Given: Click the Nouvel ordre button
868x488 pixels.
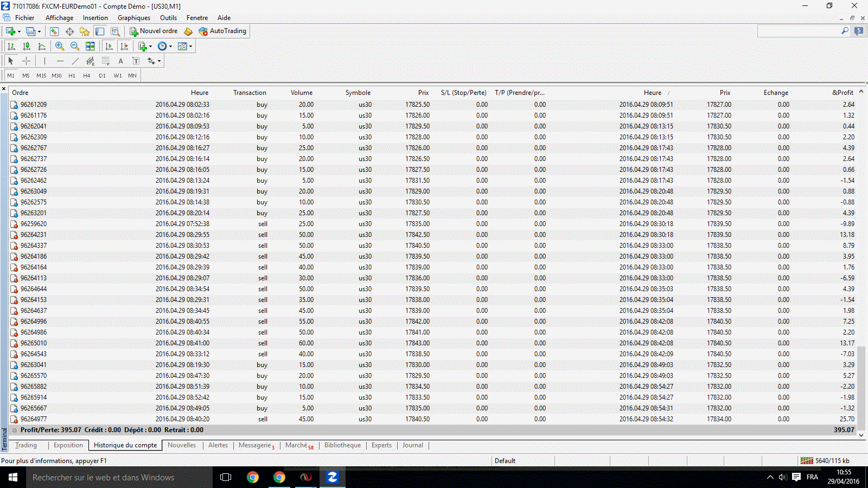Looking at the screenshot, I should point(154,31).
